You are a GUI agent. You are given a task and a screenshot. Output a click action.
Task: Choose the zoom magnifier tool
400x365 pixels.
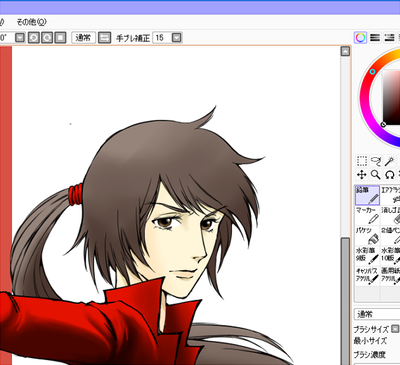point(376,174)
